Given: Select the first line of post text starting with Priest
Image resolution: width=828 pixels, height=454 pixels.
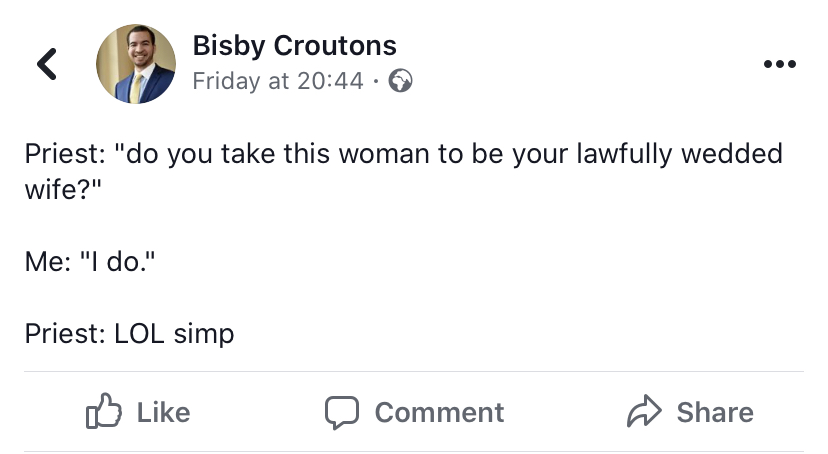Looking at the screenshot, I should click(403, 154).
